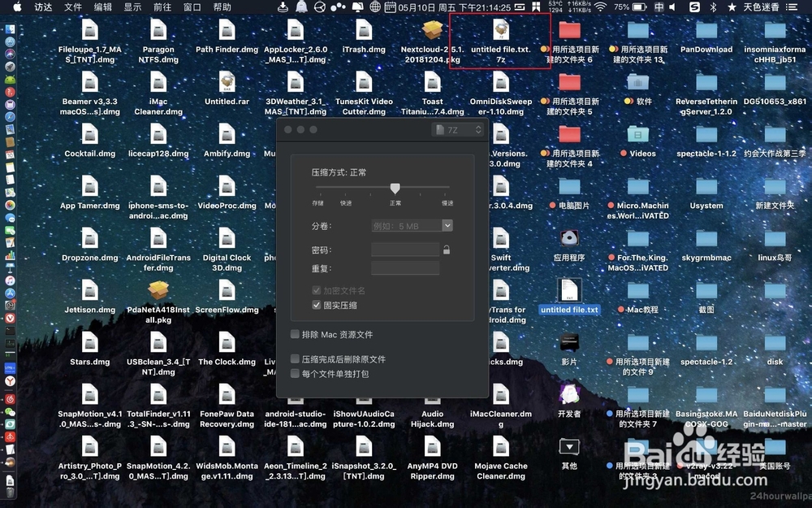Open the 分卷 volume size dropdown arrow
The height and width of the screenshot is (508, 812).
[x=447, y=225]
